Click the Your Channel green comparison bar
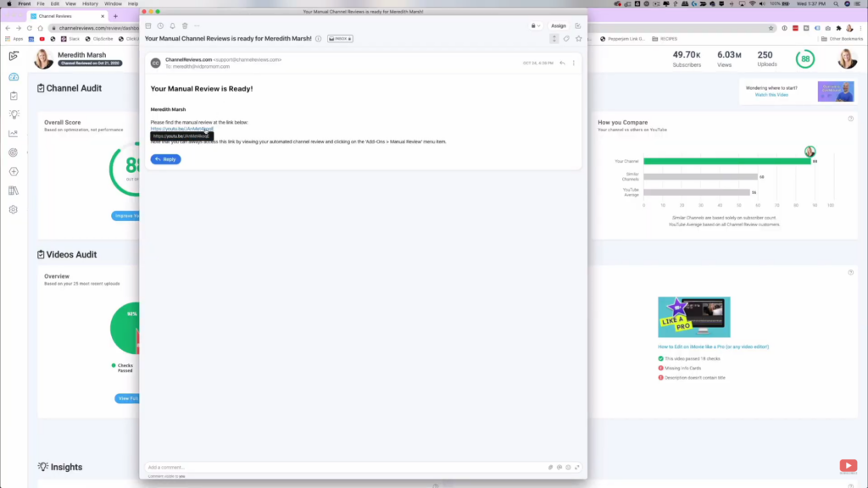 click(x=726, y=161)
